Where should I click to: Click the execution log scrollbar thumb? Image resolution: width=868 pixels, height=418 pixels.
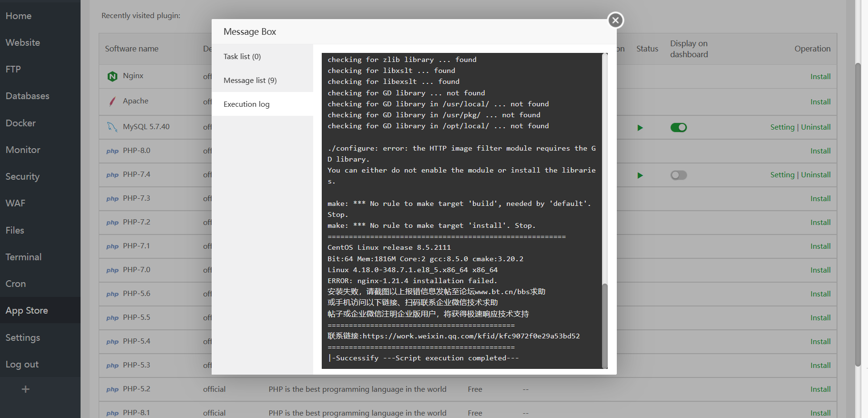(x=605, y=326)
